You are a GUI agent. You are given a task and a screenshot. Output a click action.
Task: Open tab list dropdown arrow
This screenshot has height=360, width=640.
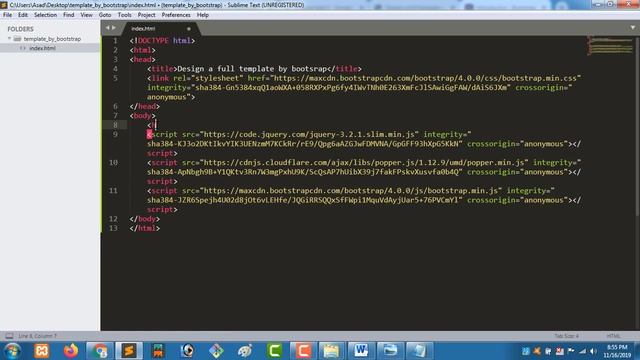point(633,28)
